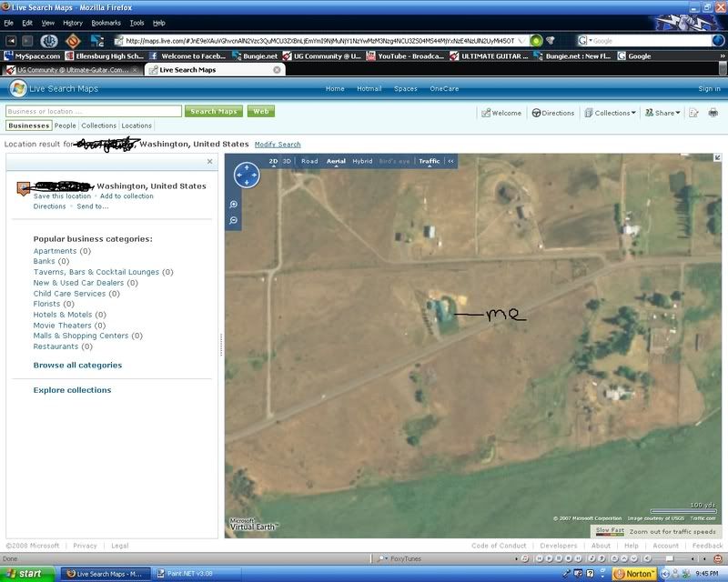Collapse the map toolbar with double chevron
The height and width of the screenshot is (582, 728).
450,161
